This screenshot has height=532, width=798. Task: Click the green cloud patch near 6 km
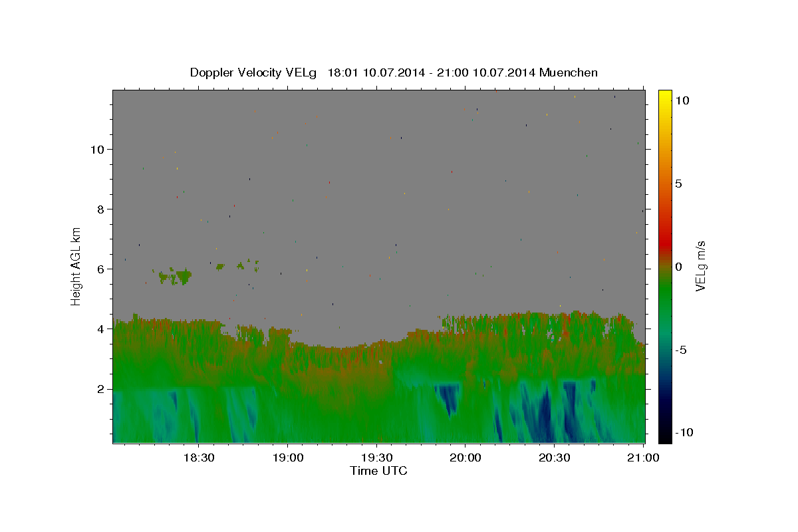176,276
